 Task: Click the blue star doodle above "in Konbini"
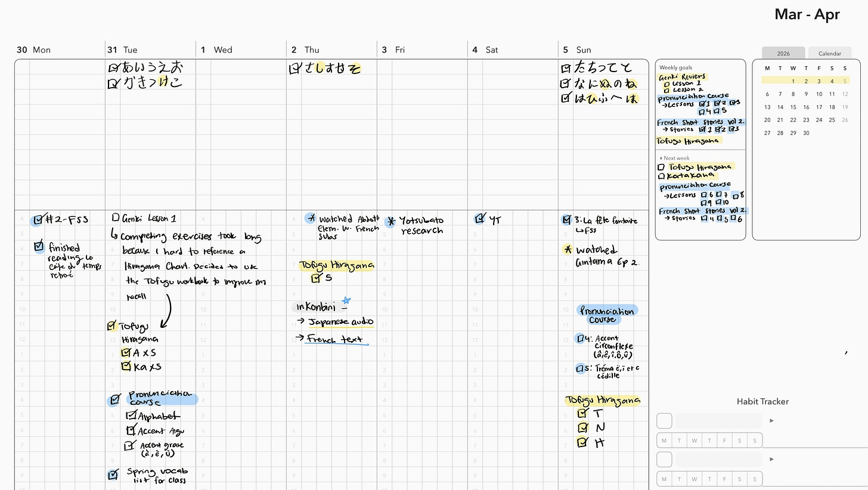(346, 300)
